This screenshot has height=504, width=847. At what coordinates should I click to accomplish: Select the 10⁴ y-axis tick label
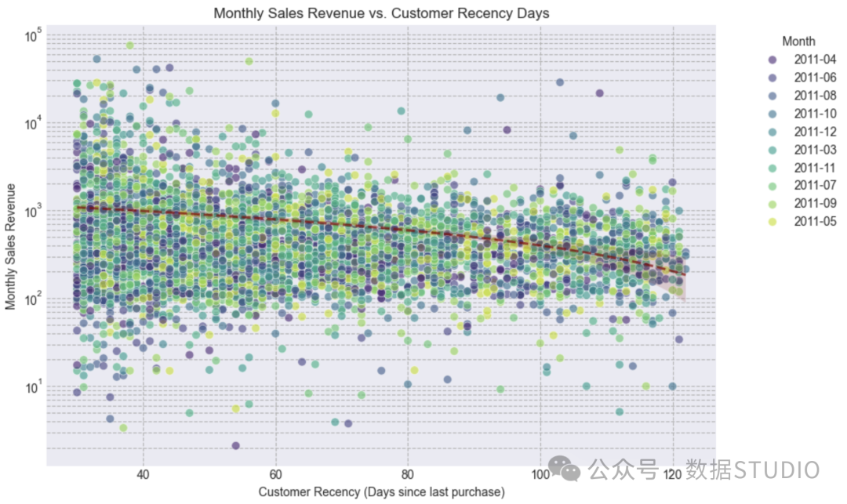(33, 124)
